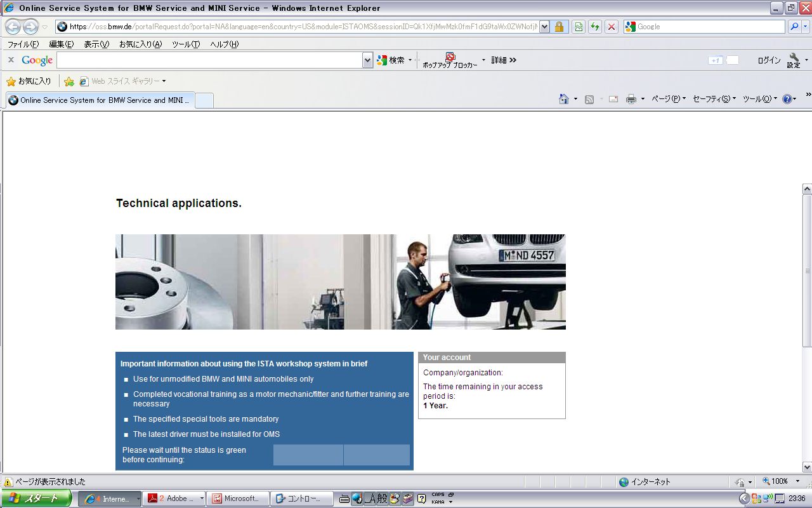812x508 pixels.
Task: Open a new blank tab
Action: (204, 100)
